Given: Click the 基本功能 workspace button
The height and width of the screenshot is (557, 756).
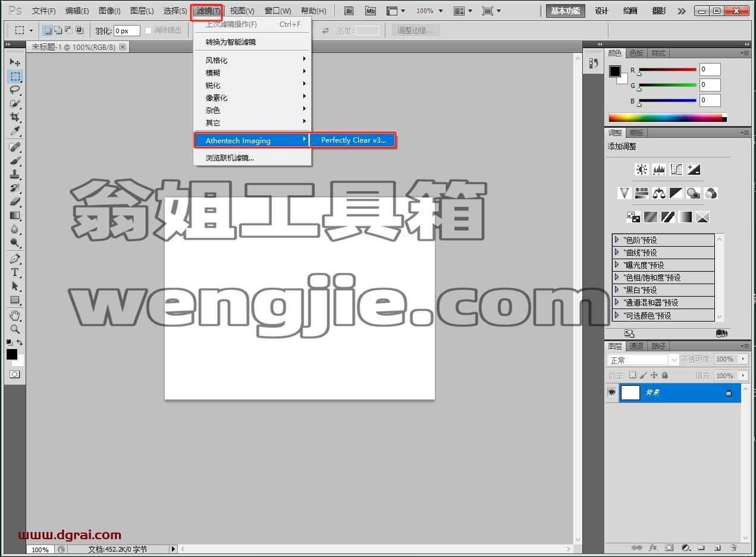Looking at the screenshot, I should pyautogui.click(x=566, y=11).
